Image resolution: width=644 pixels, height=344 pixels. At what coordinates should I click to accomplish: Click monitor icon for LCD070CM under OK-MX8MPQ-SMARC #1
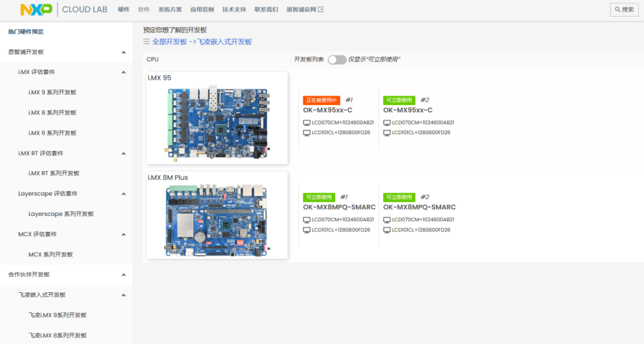(x=306, y=220)
